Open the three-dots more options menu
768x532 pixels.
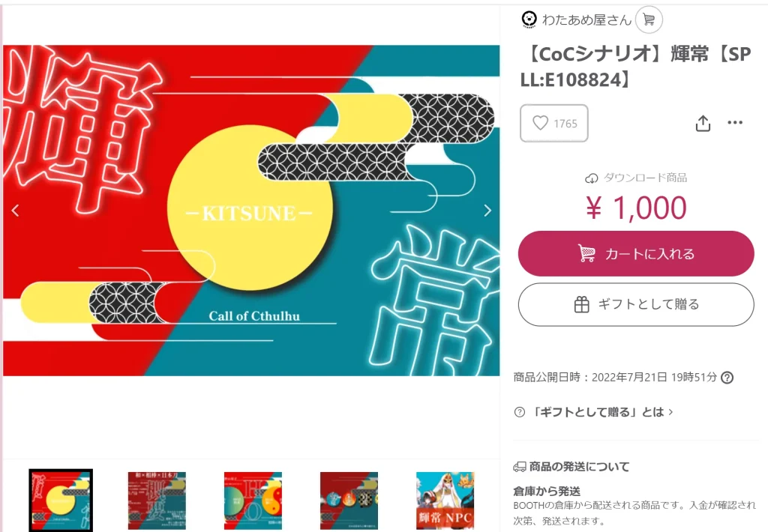point(735,122)
